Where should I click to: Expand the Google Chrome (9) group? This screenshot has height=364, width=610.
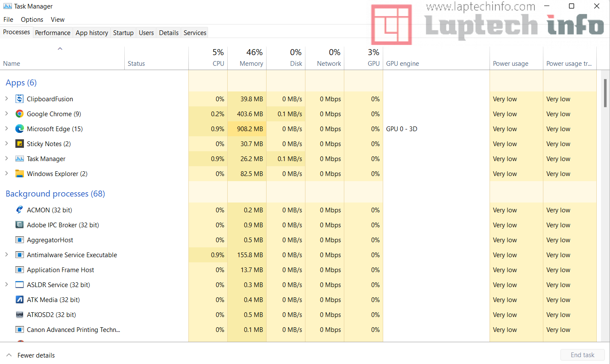pos(6,114)
